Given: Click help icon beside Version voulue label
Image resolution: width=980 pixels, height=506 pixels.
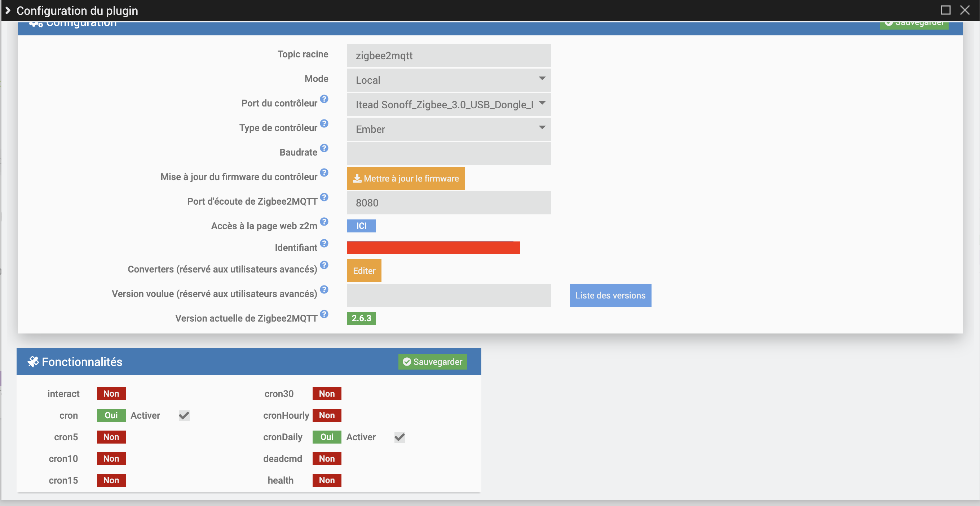Looking at the screenshot, I should (324, 289).
